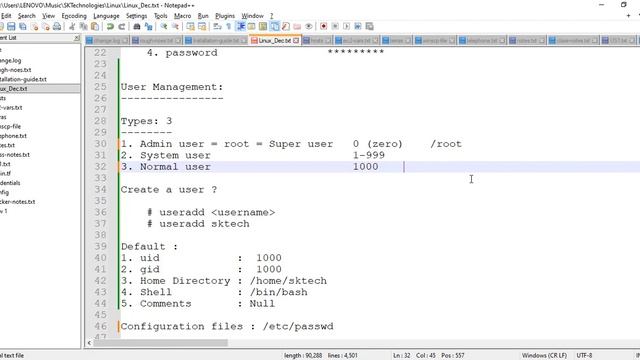Toggle file monitoring eye icon

[309, 27]
